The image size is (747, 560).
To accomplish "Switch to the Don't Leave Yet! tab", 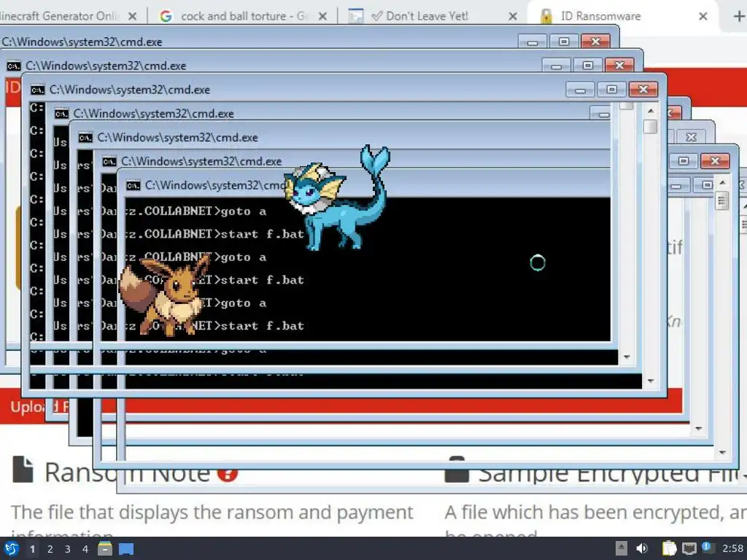I will 433,16.
